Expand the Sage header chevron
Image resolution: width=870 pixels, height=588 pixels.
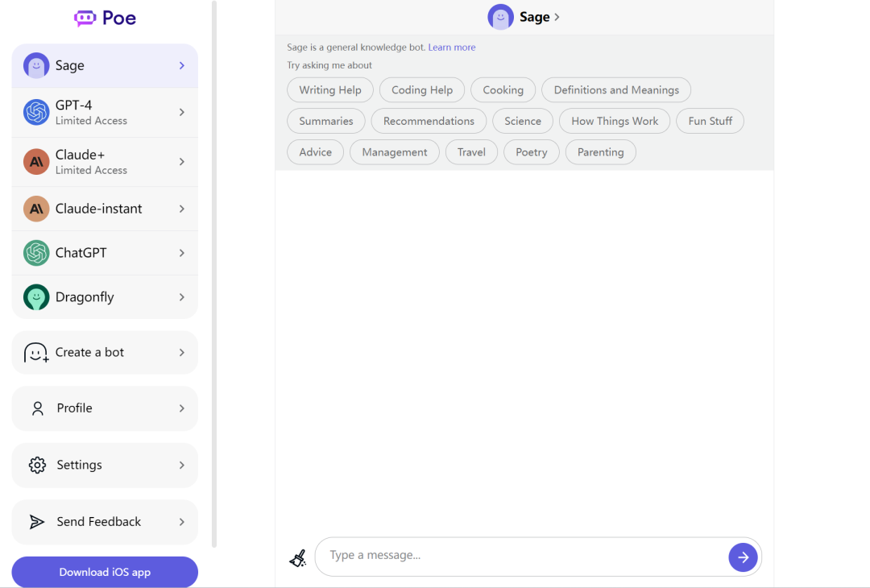pos(557,17)
